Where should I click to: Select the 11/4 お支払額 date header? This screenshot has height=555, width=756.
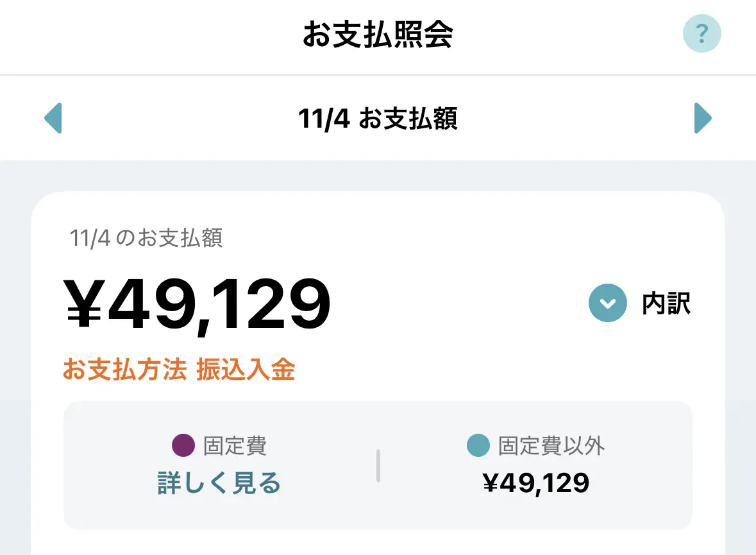[x=378, y=119]
